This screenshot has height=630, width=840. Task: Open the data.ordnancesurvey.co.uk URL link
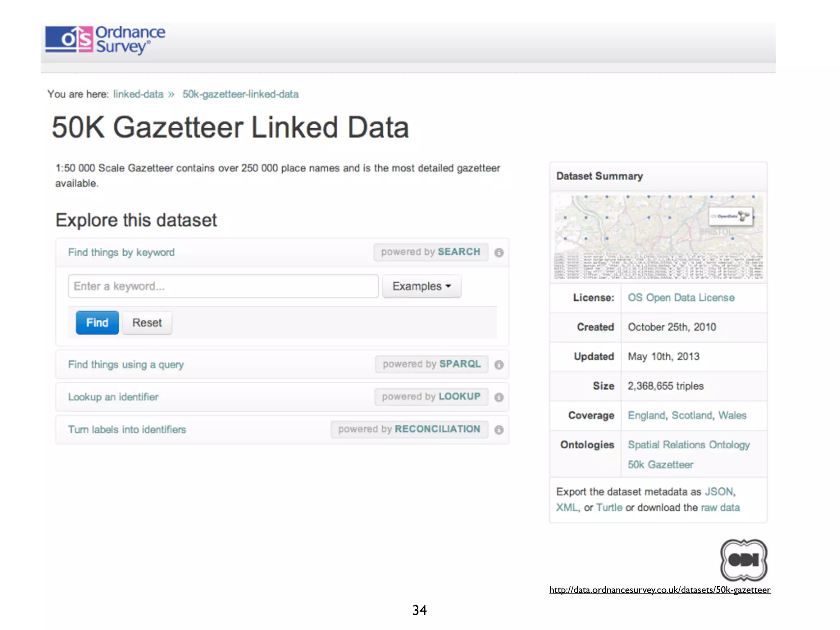click(660, 590)
